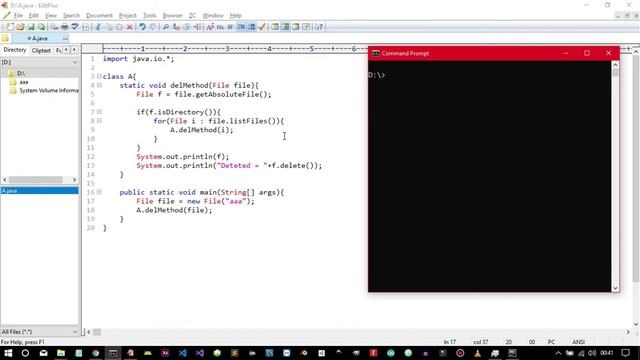The height and width of the screenshot is (360, 640).
Task: Toggle the output window toolbar icon
Action: click(296, 27)
